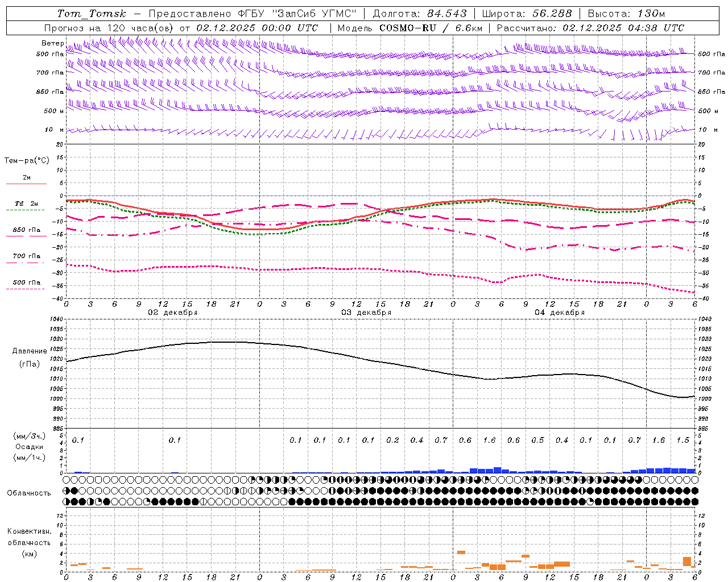Screen dimensions: 728x582
Task: Select the date label 03 декабря
Action: pyautogui.click(x=366, y=313)
